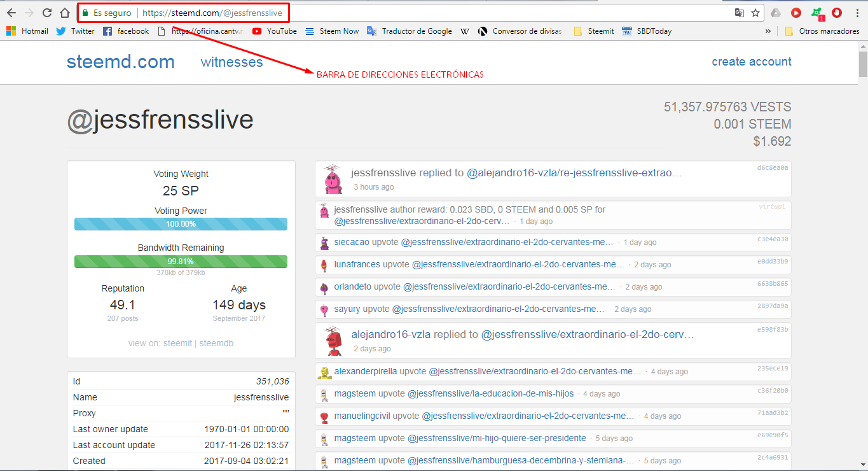Open the Conversor de divisas bookmark
This screenshot has width=868, height=471.
[520, 31]
